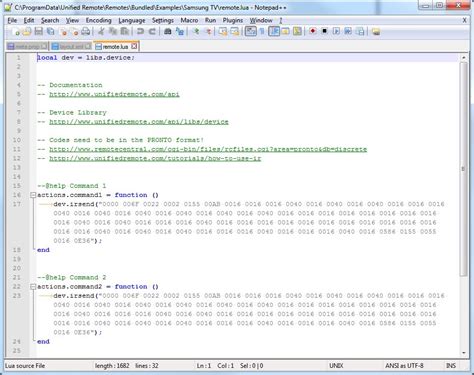Follow the remotecentral.com pronto files link
Screen dimensions: 474x375
208,149
